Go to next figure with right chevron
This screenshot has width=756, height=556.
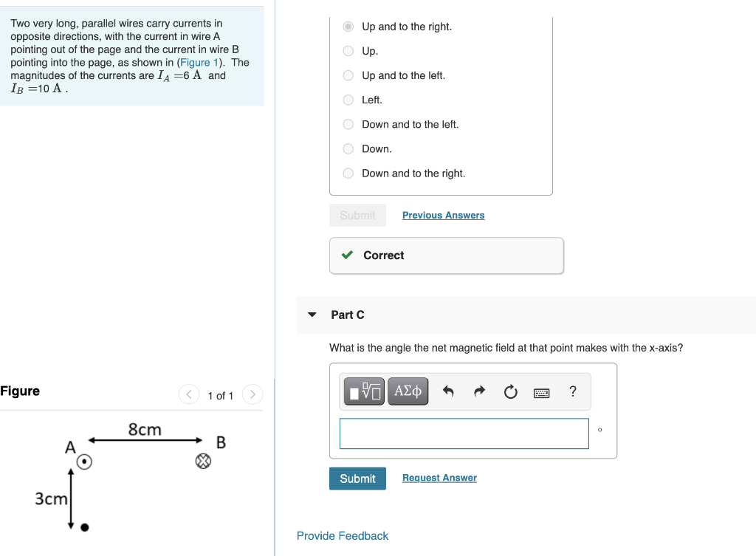(252, 394)
